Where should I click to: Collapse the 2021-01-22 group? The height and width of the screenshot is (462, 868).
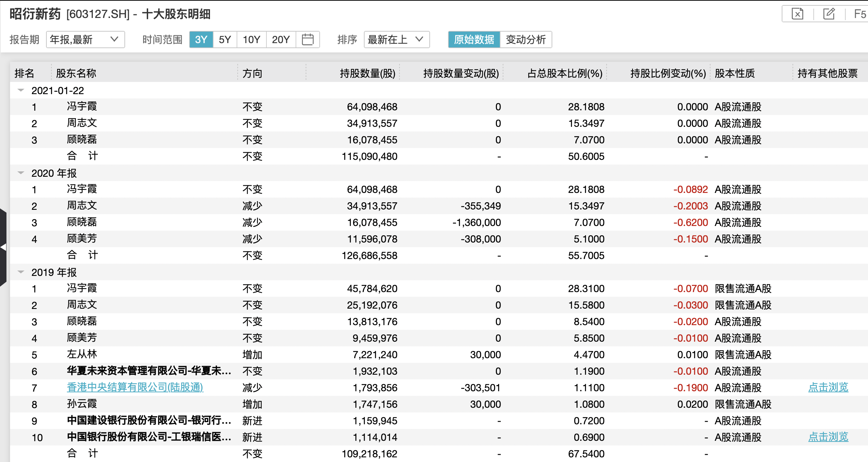point(21,91)
